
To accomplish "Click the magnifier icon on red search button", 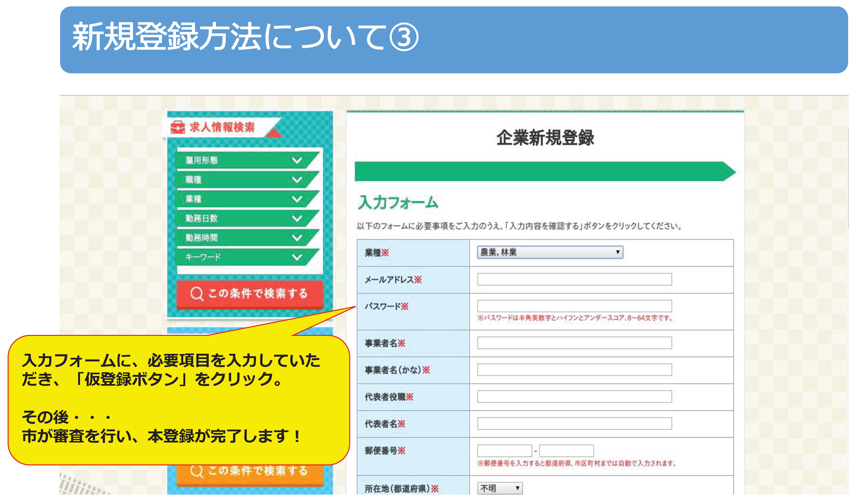I will pyautogui.click(x=197, y=293).
